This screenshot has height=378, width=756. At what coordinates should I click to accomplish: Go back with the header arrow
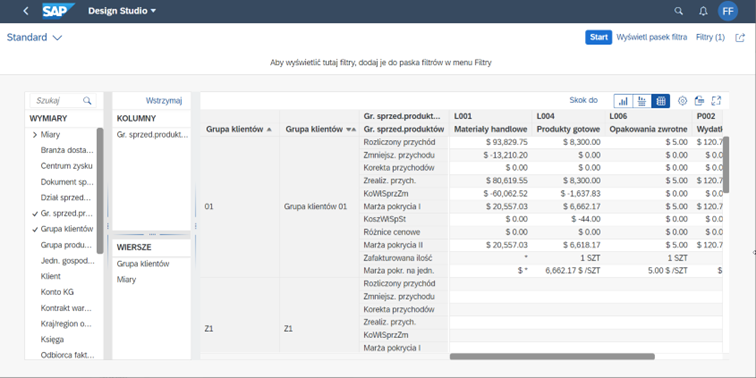[x=26, y=11]
